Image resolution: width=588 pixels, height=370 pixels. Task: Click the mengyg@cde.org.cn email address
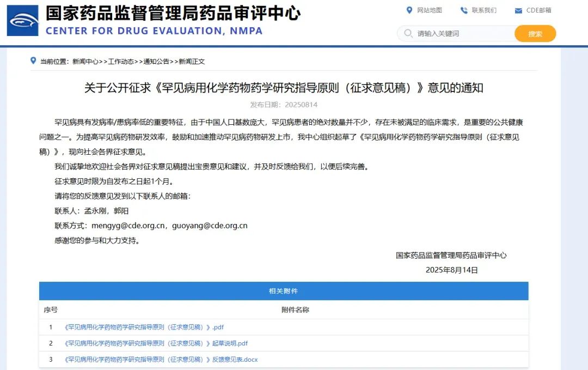pos(128,226)
